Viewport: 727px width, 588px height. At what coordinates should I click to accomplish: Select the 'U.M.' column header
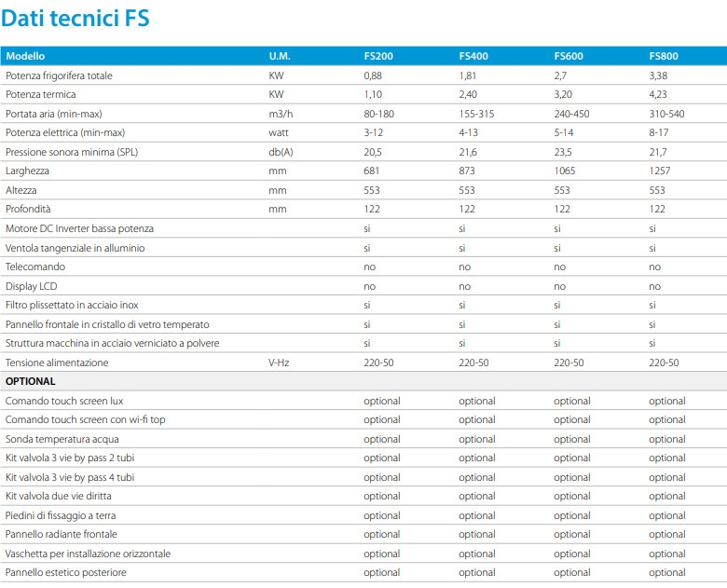[x=280, y=56]
